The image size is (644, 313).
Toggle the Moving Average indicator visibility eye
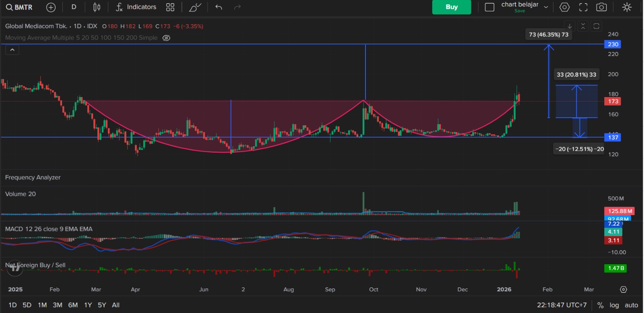(x=166, y=38)
